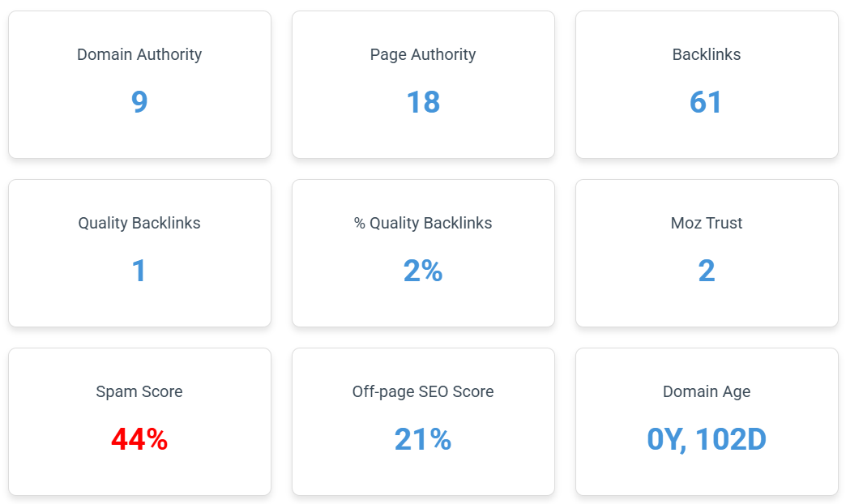Click the Spam Score label

(139, 391)
